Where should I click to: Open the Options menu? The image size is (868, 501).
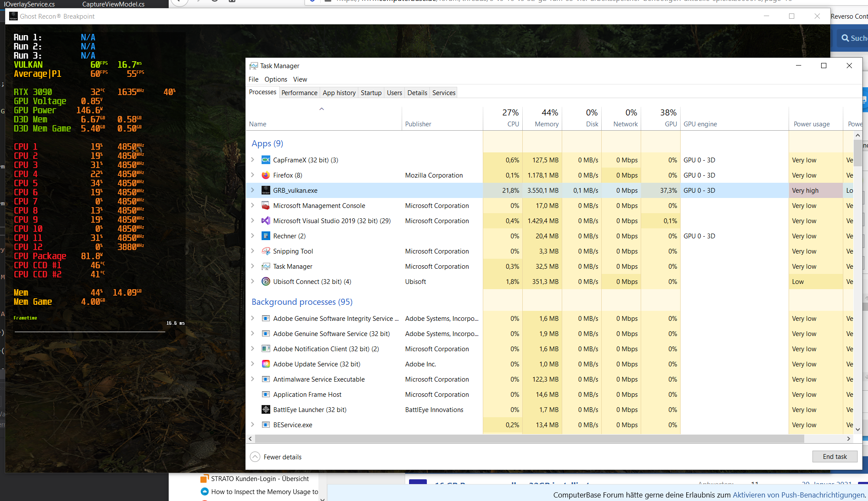pyautogui.click(x=275, y=79)
